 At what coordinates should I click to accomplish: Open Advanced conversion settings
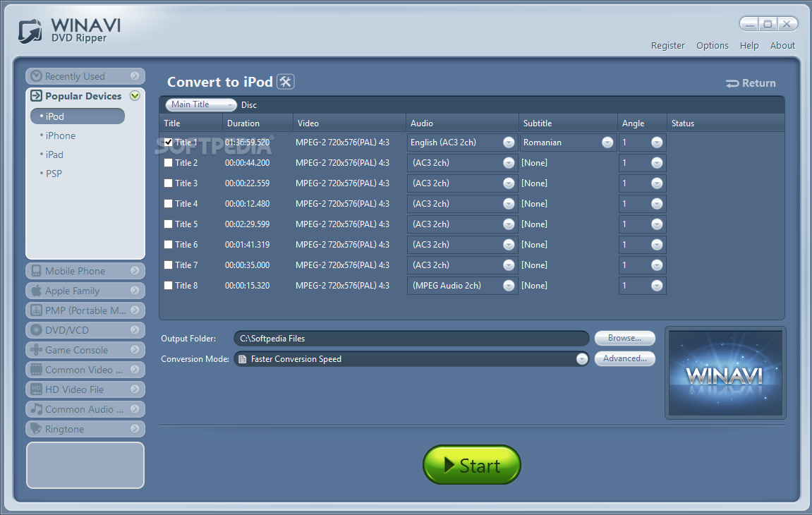(x=624, y=358)
